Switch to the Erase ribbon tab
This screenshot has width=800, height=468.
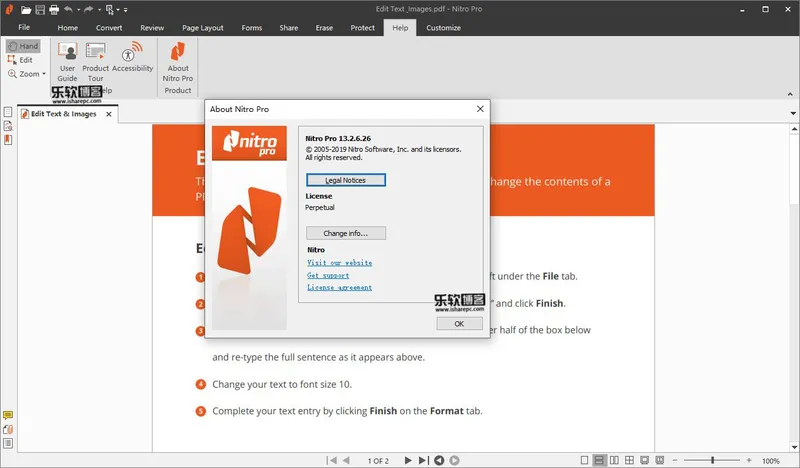pos(324,28)
